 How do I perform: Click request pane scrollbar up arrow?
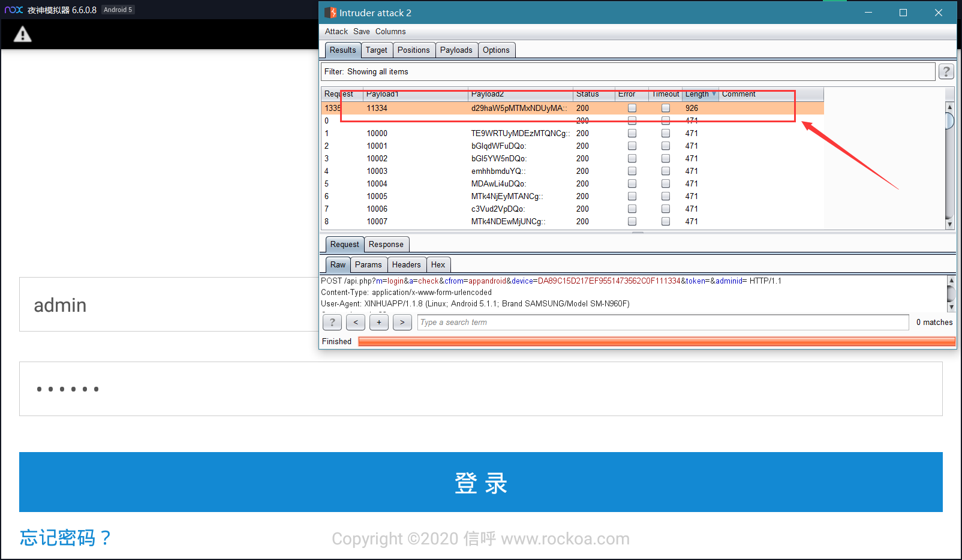[951, 280]
